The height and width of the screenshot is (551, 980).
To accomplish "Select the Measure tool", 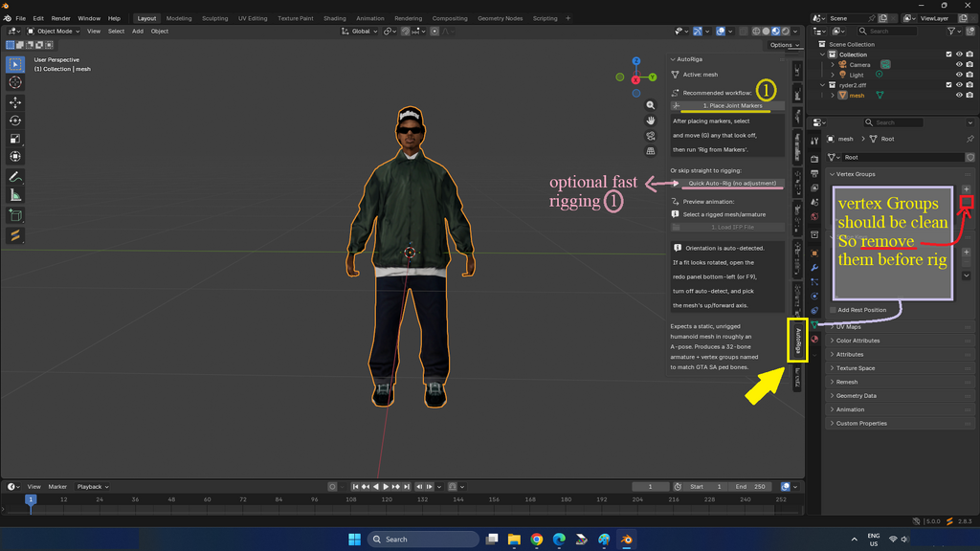I will pos(15,195).
